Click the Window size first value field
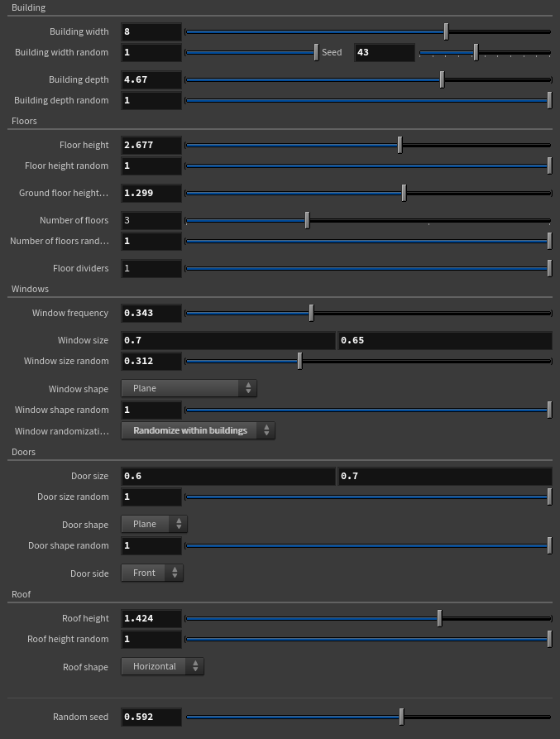Image resolution: width=560 pixels, height=739 pixels. 228,340
